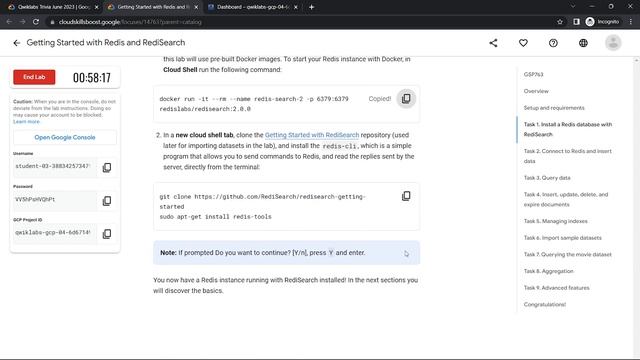This screenshot has width=640, height=360.
Task: Click the browser forward arrow
Action: 22,22
